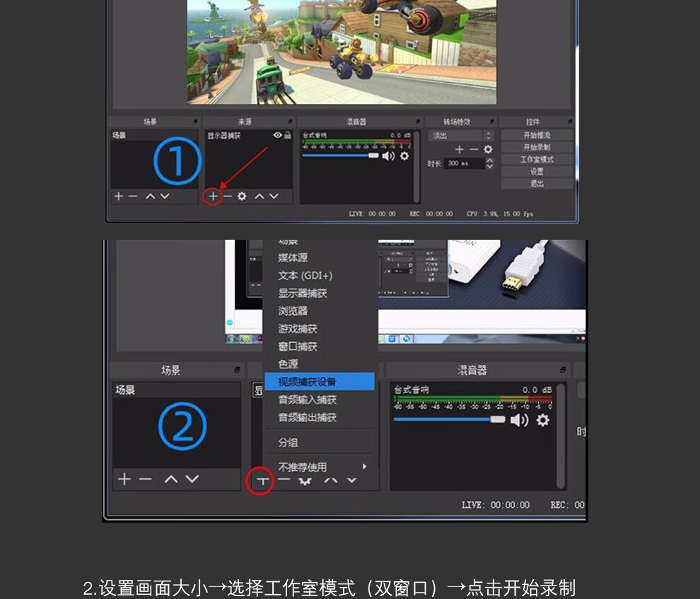Image resolution: width=700 pixels, height=599 pixels.
Task: Click the 开始录制 button
Action: point(537,147)
